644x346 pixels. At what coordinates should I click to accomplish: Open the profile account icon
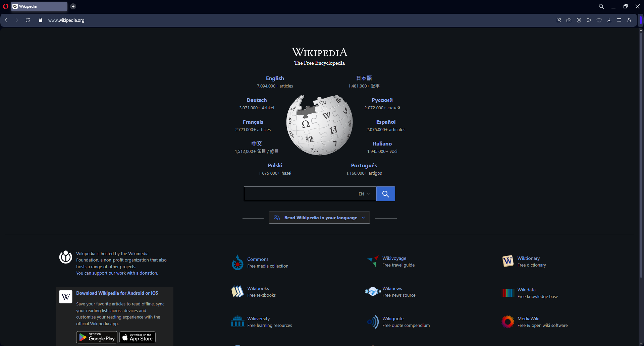(x=629, y=20)
